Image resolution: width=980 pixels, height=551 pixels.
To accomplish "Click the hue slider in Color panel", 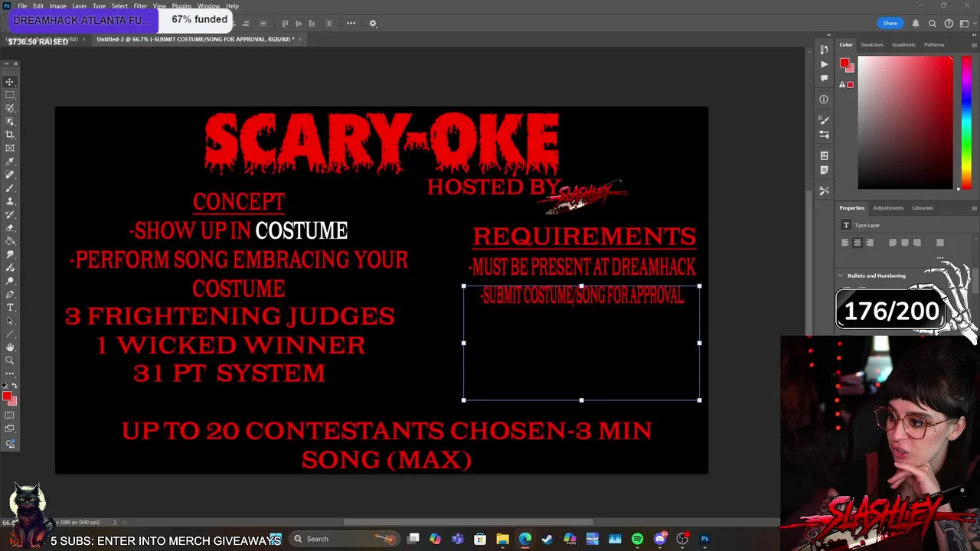I will (966, 122).
